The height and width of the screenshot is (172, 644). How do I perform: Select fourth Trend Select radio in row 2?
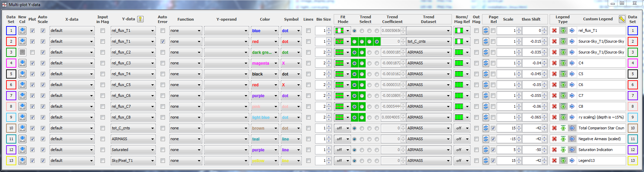click(x=377, y=42)
